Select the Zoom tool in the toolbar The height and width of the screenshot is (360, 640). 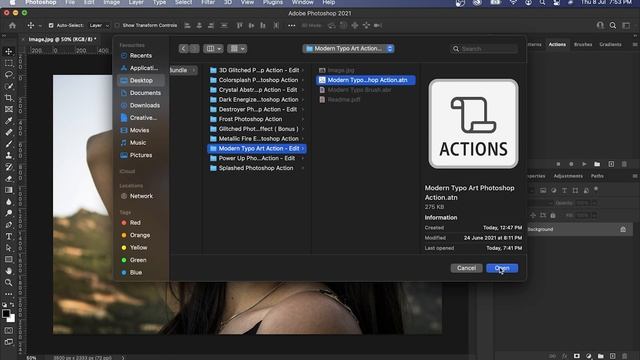pyautogui.click(x=9, y=282)
